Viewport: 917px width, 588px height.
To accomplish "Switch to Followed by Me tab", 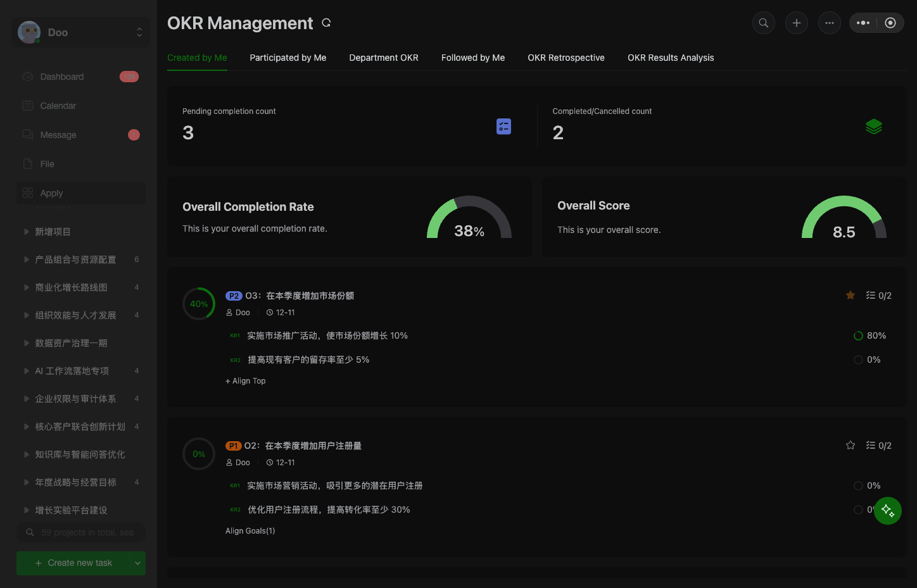I will (x=473, y=58).
